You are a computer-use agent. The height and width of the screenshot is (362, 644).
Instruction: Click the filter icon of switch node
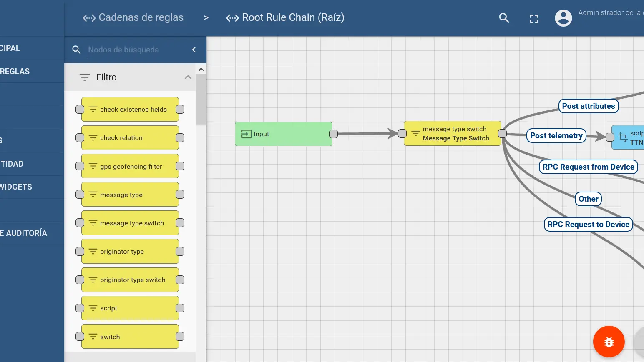pos(93,337)
